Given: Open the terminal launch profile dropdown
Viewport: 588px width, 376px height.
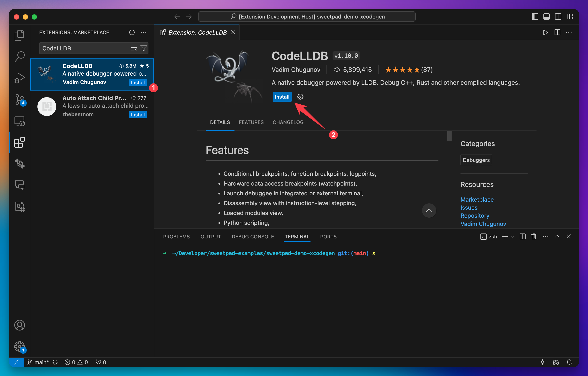Looking at the screenshot, I should tap(512, 236).
